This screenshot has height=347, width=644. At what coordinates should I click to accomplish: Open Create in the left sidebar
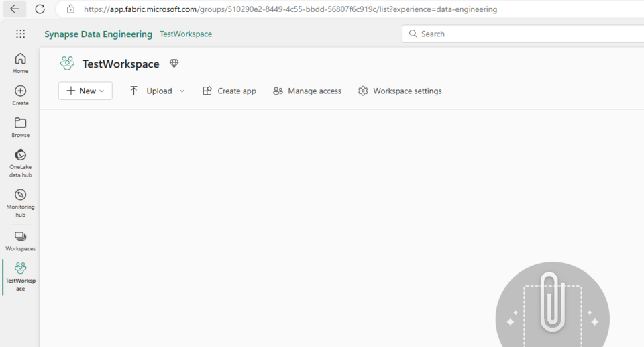(x=20, y=95)
